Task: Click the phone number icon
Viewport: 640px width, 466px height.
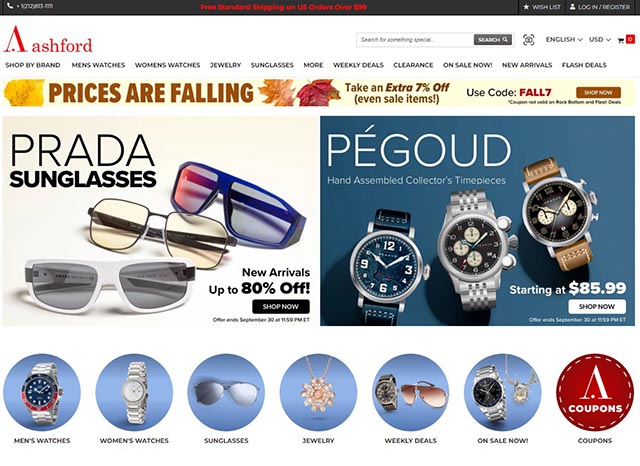Action: [x=10, y=6]
